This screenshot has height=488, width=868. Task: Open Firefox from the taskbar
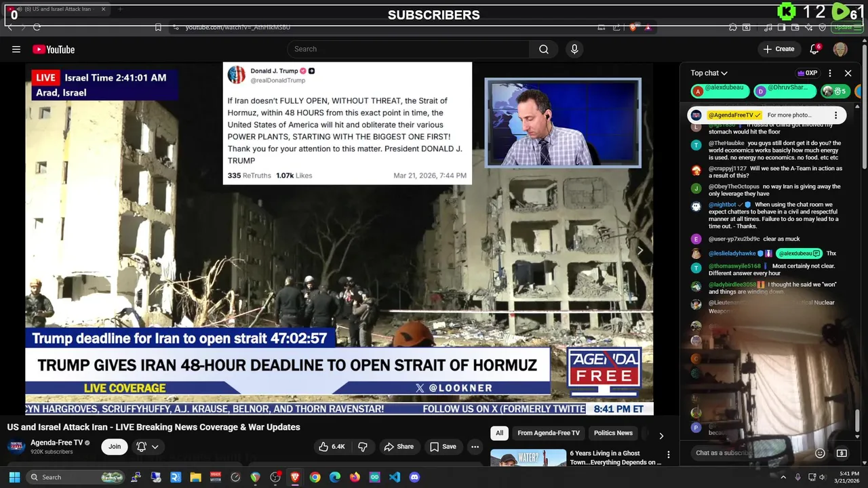click(x=355, y=477)
